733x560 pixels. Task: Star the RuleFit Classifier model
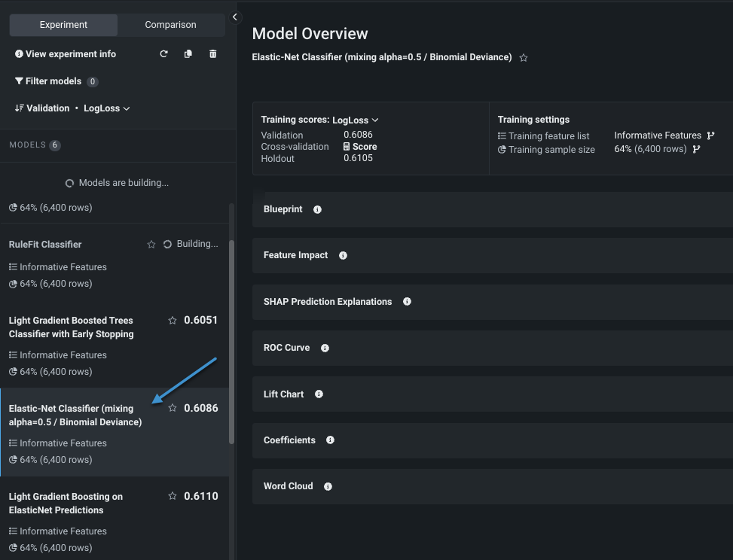click(x=151, y=245)
